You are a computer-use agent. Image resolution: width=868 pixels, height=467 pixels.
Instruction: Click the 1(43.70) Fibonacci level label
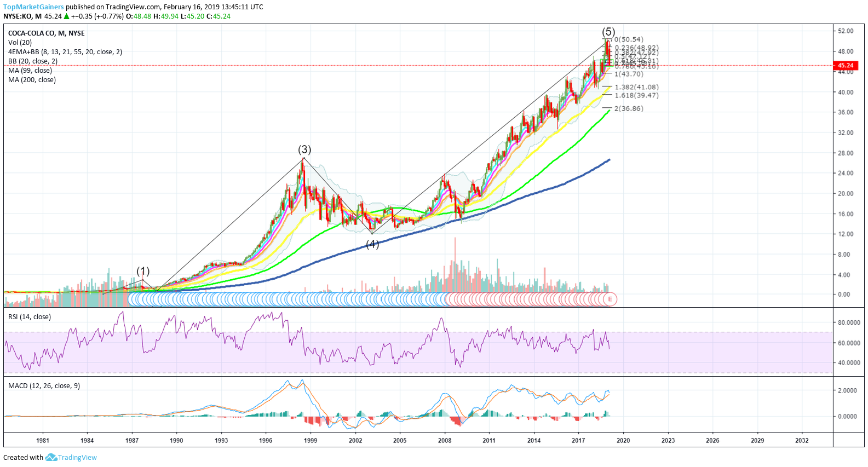(629, 74)
